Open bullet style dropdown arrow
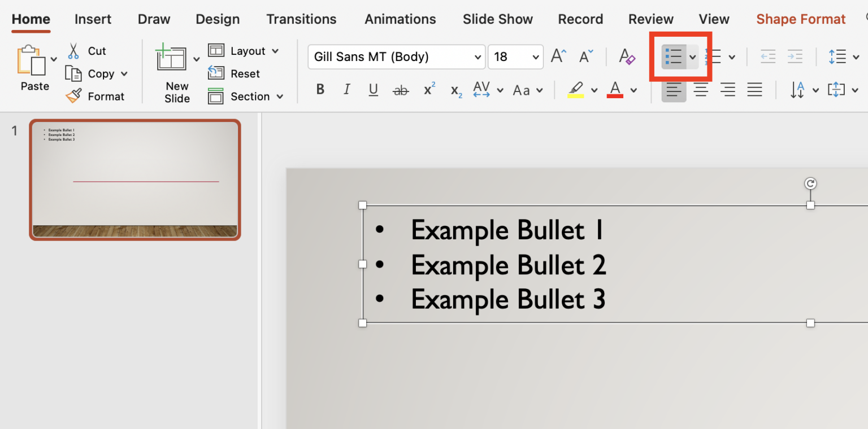Screen dimensions: 868x429 pos(692,56)
